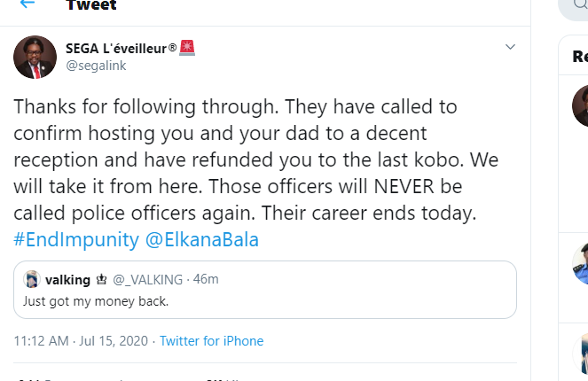
Task: Click the @_VALKING handle
Action: (148, 280)
